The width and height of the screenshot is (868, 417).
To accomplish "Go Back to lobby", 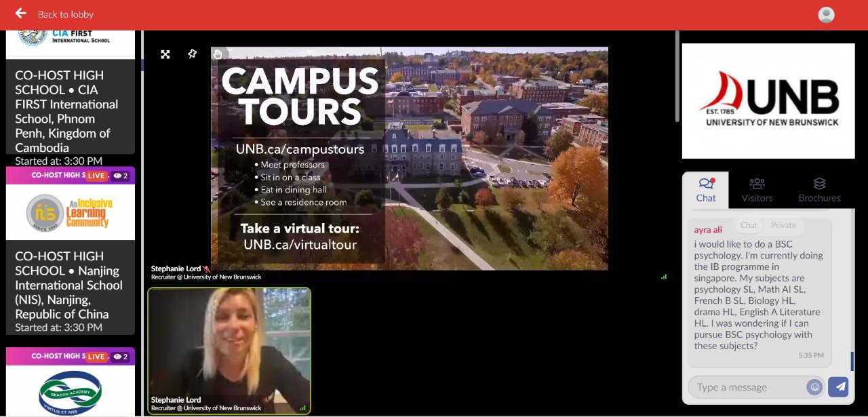I will coord(66,14).
